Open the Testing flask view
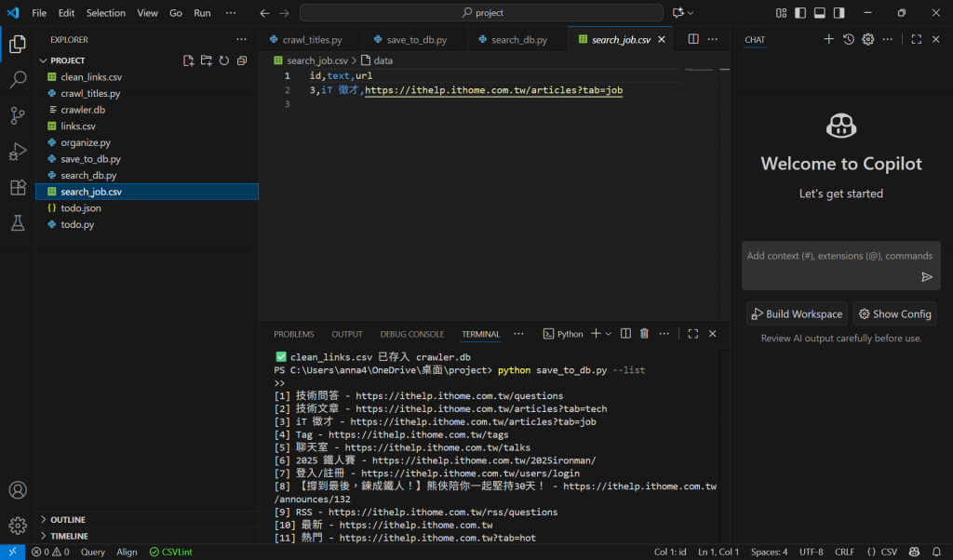953x560 pixels. click(18, 223)
